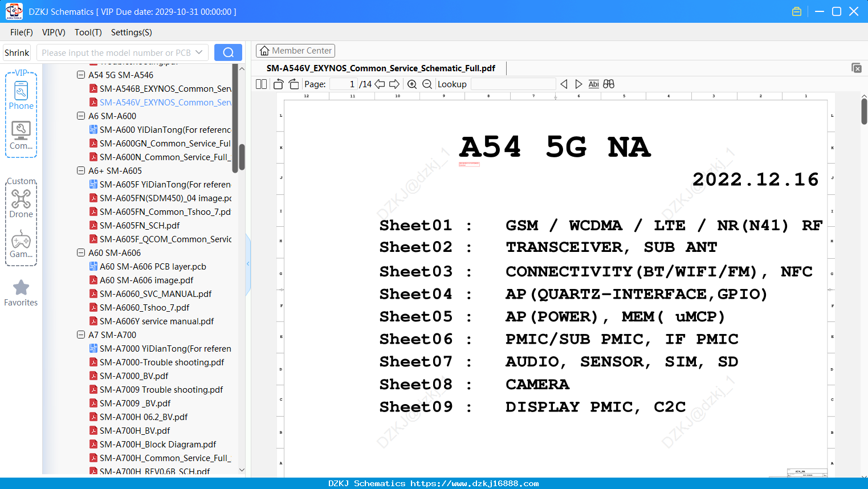The image size is (868, 489).
Task: Toggle whole-word match Abi icon
Action: [x=594, y=84]
